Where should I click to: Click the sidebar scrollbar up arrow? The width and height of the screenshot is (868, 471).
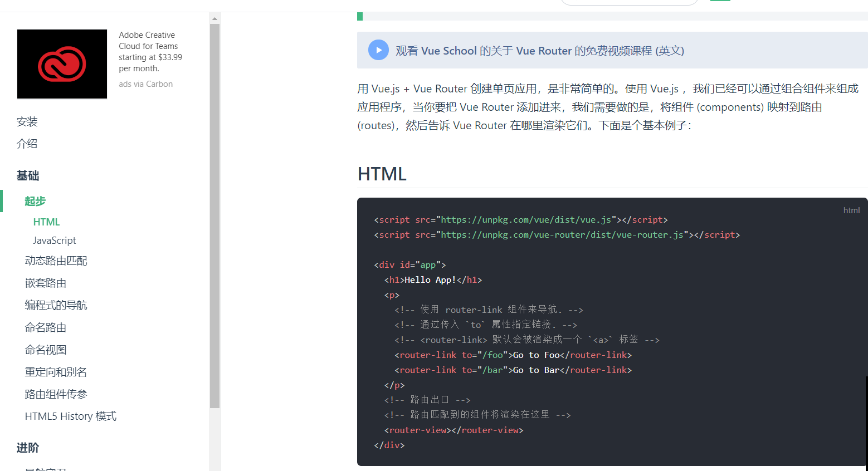(214, 19)
